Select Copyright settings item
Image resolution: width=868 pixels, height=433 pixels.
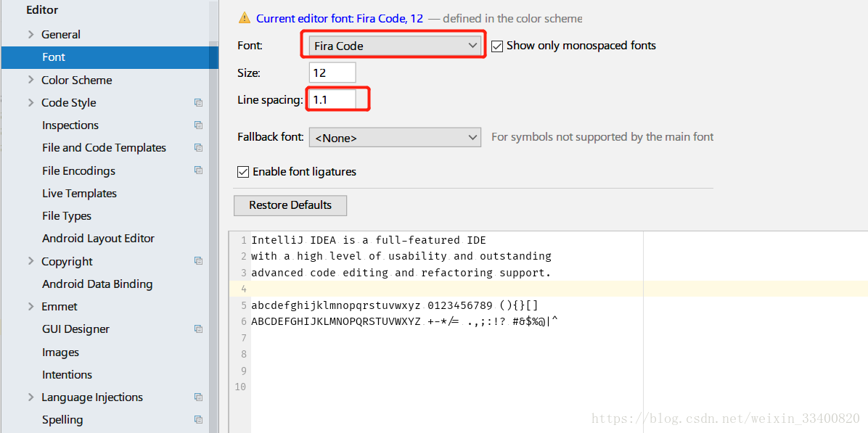click(x=67, y=261)
